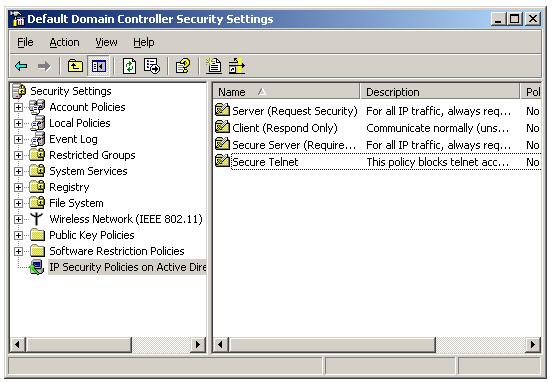
Task: Click the Export List toolbar icon
Action: pos(152,66)
